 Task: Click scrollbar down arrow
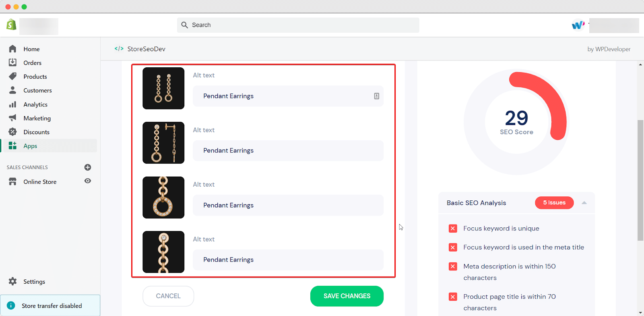click(640, 313)
